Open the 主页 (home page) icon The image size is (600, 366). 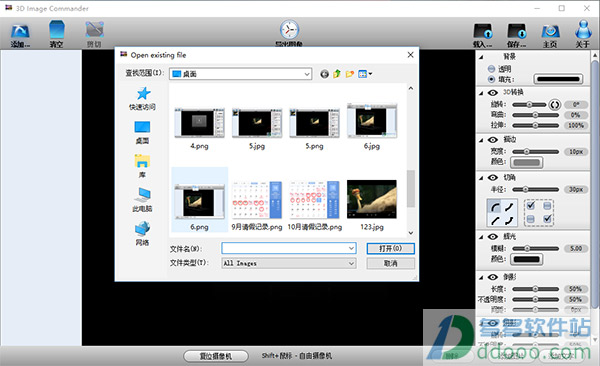tap(550, 35)
